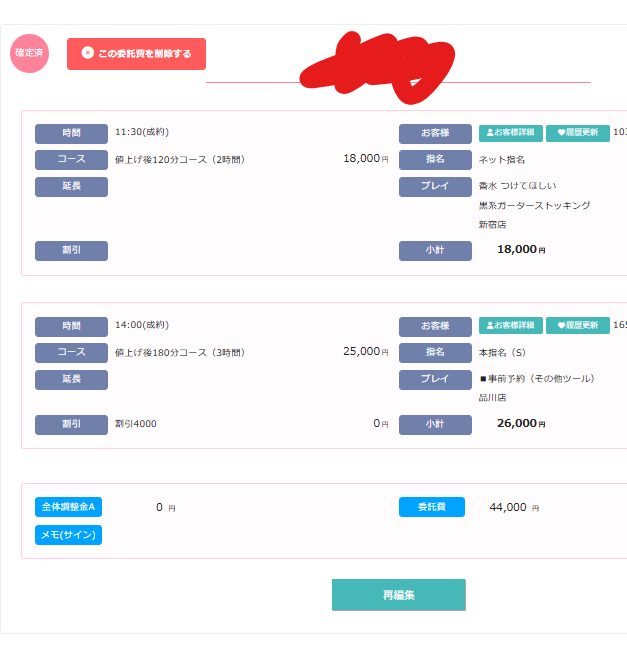This screenshot has height=652, width=627.
Task: Click 時間 label of the 11:30 booking
Action: pyautogui.click(x=71, y=133)
